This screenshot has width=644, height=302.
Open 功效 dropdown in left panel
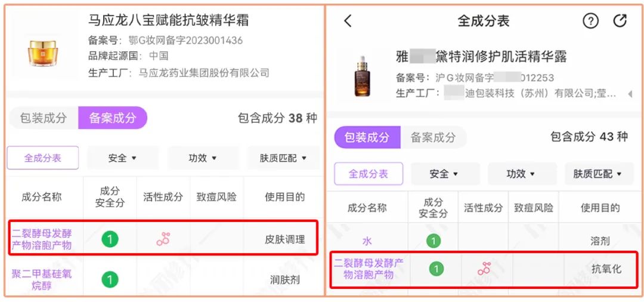point(203,158)
